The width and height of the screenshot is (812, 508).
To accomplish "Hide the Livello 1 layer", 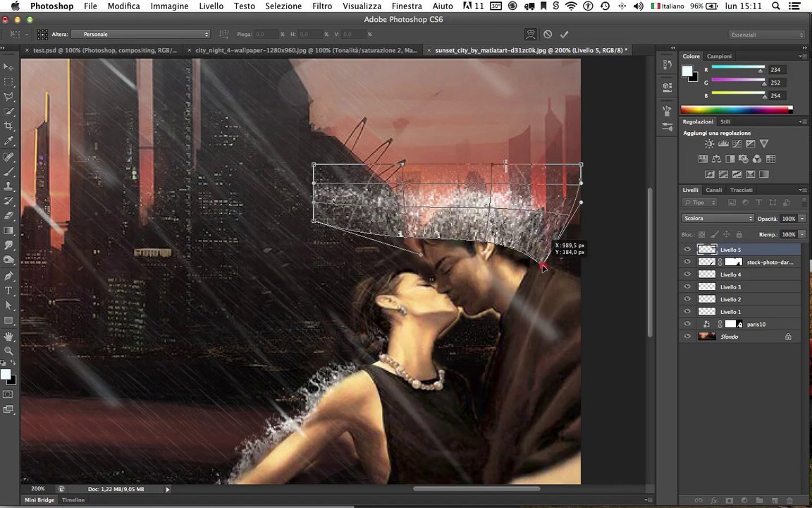I will (x=687, y=312).
